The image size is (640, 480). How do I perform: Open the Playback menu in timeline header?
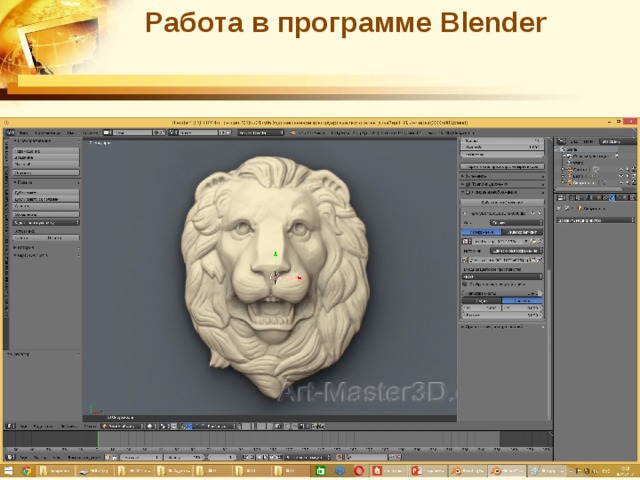tap(84, 458)
